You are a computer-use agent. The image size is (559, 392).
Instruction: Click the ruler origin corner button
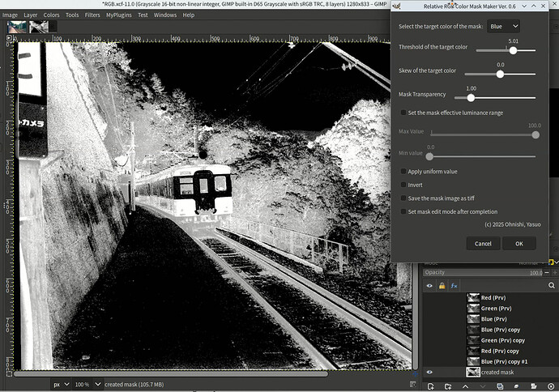point(9,38)
